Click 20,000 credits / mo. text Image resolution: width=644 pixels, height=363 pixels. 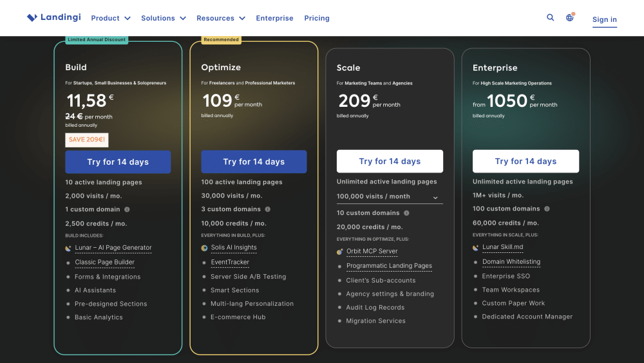(x=370, y=227)
